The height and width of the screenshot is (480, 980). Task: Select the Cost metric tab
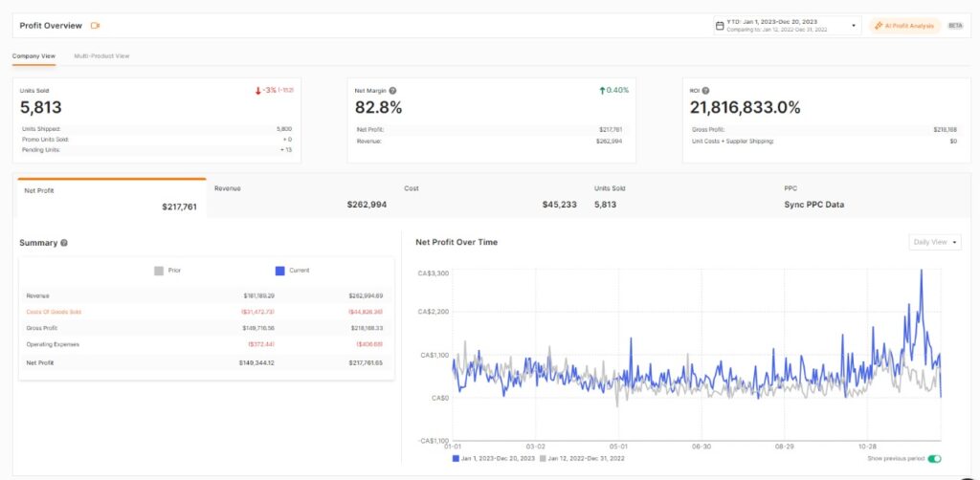pos(492,197)
